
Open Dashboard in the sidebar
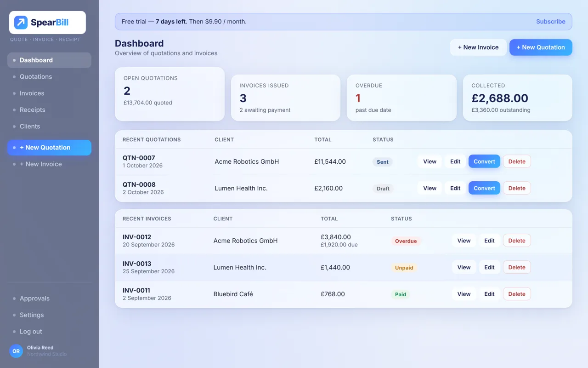click(49, 60)
